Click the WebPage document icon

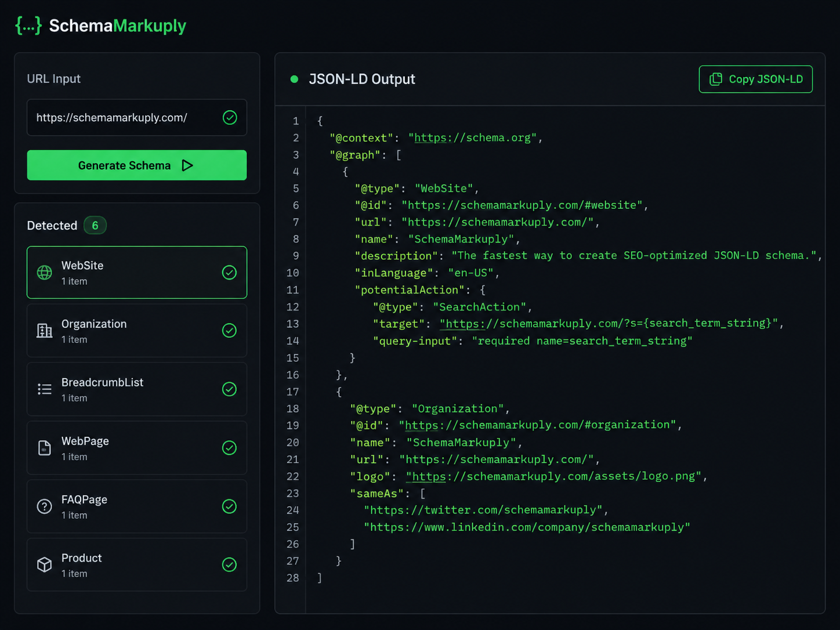click(45, 448)
